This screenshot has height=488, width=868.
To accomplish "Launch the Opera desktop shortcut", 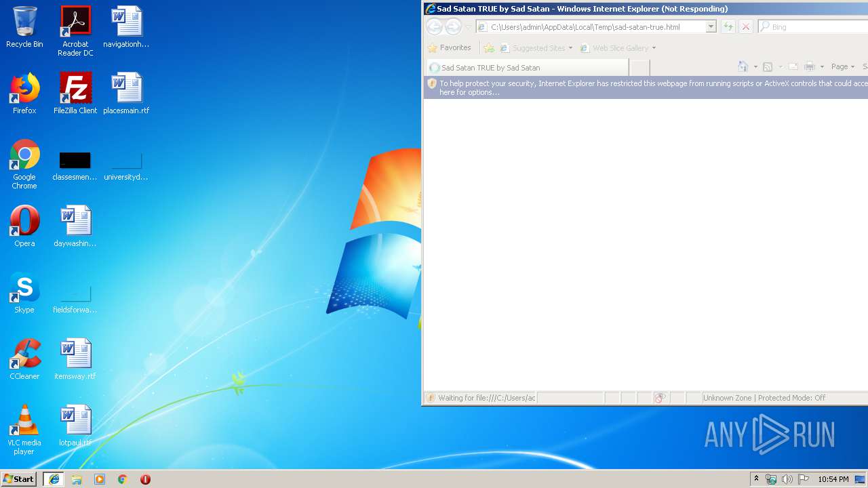I will pyautogui.click(x=24, y=227).
